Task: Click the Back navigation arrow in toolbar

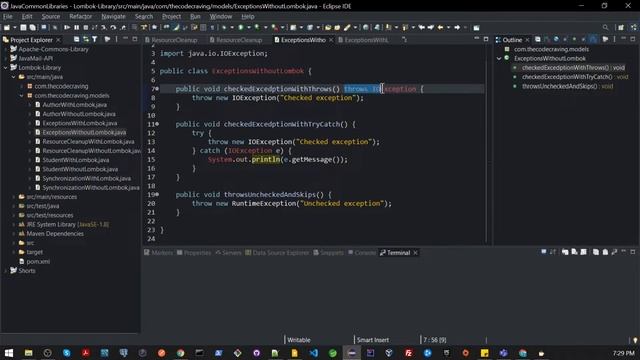Action: pyautogui.click(x=440, y=27)
